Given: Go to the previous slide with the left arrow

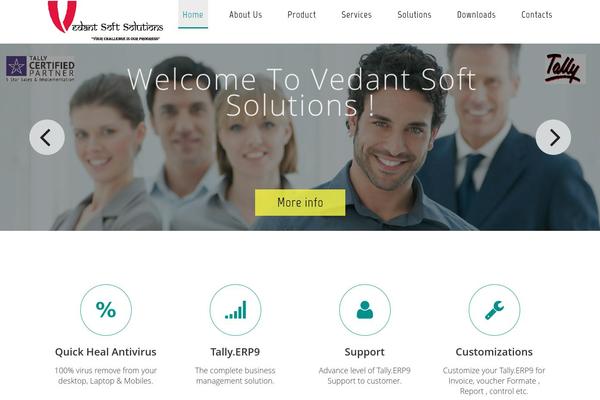Looking at the screenshot, I should [x=47, y=137].
